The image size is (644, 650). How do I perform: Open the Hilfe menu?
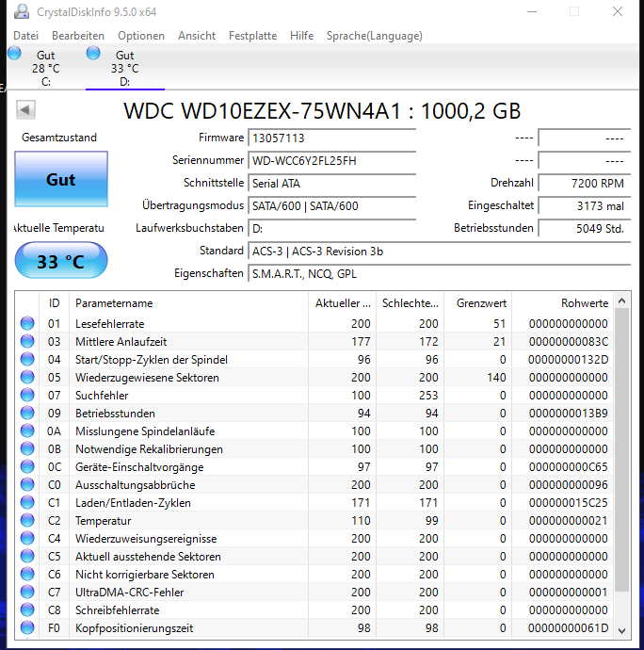tap(301, 36)
